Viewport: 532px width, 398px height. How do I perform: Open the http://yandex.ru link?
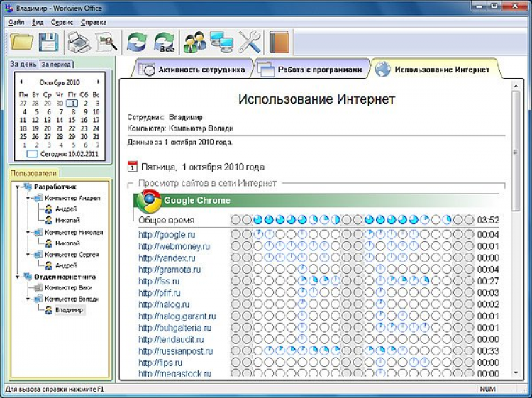click(167, 258)
